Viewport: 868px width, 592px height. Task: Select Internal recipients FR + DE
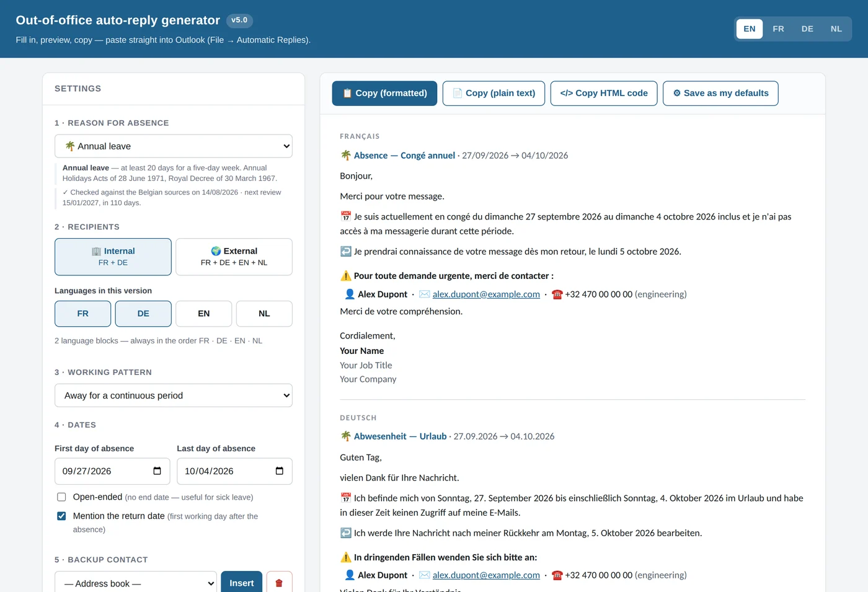(x=113, y=257)
